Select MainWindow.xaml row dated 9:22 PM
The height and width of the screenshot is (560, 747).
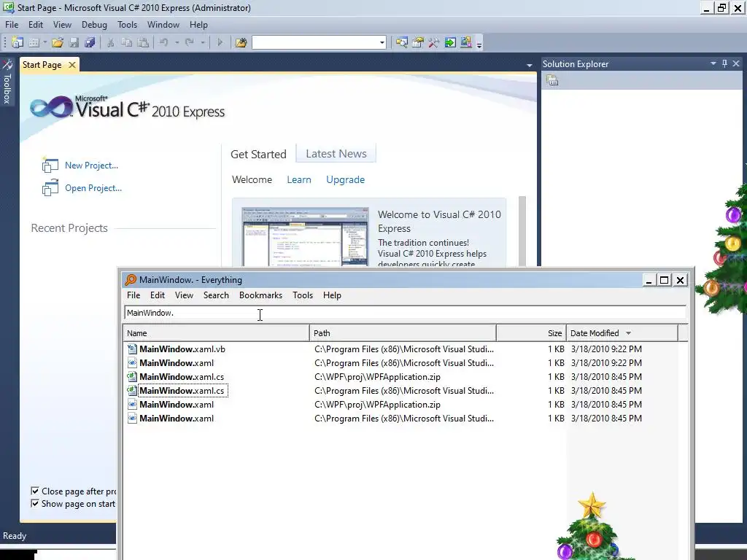tap(405, 363)
